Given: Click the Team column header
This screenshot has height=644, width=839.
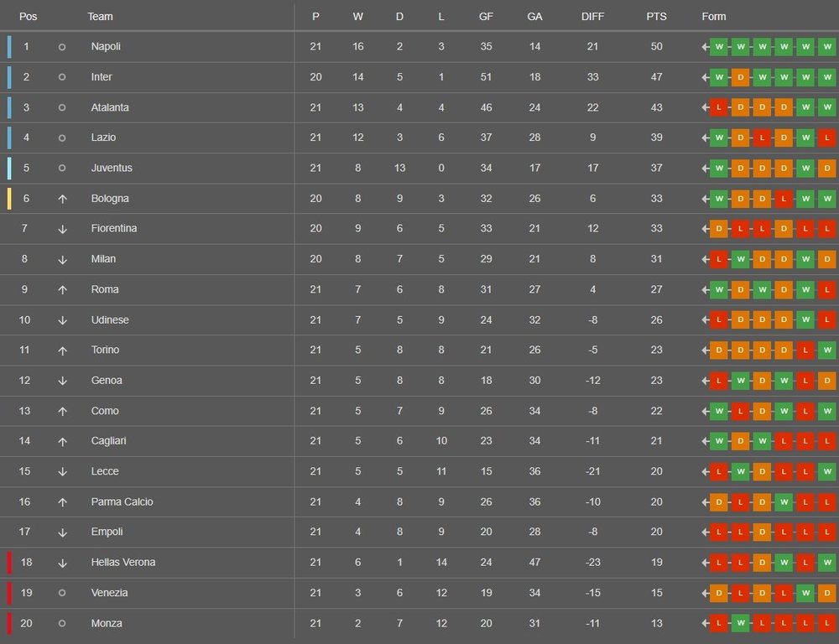Looking at the screenshot, I should [100, 17].
